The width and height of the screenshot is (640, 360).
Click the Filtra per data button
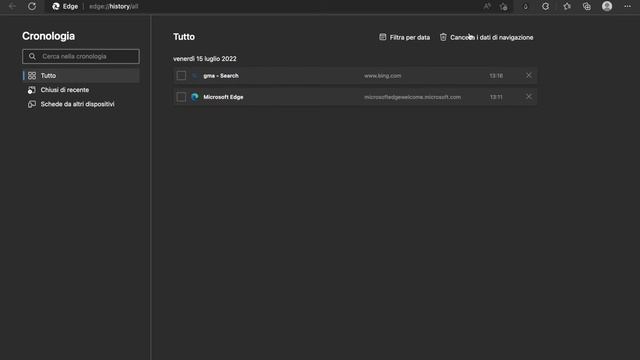(404, 37)
